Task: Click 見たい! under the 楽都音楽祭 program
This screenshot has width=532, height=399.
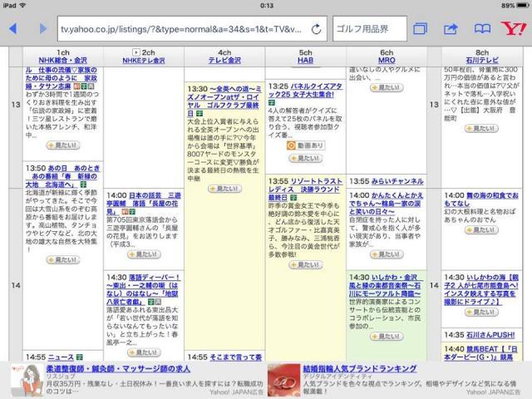Action: tap(387, 336)
